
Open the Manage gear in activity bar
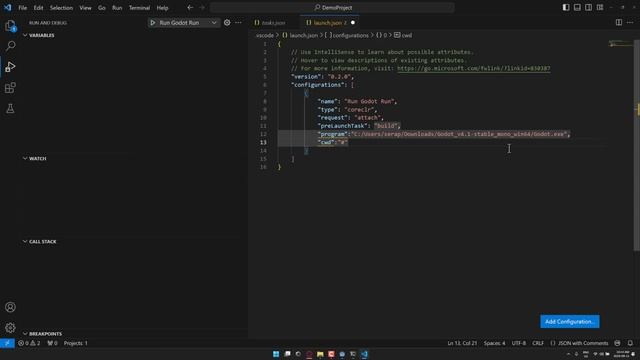10,327
